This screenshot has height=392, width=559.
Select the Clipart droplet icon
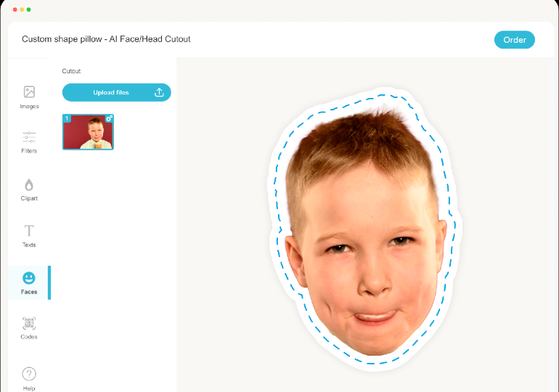point(29,189)
